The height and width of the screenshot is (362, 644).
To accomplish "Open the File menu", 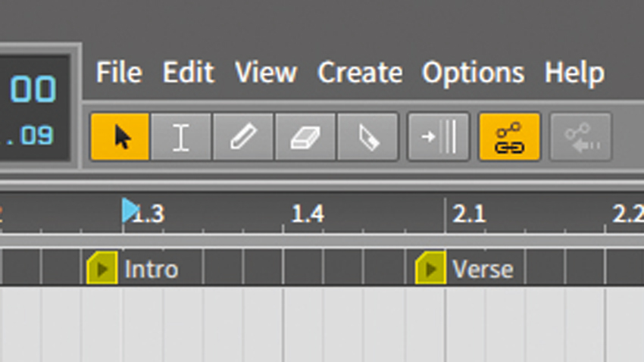I will pyautogui.click(x=119, y=73).
